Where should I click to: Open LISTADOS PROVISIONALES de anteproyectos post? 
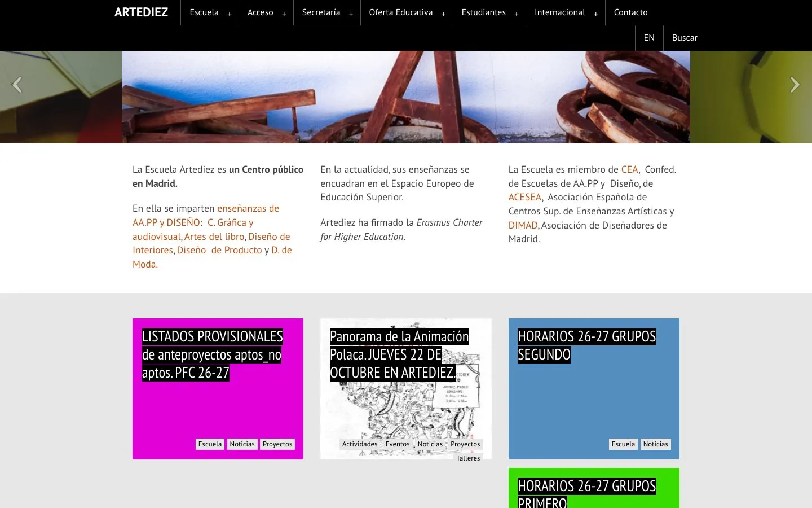tap(212, 354)
